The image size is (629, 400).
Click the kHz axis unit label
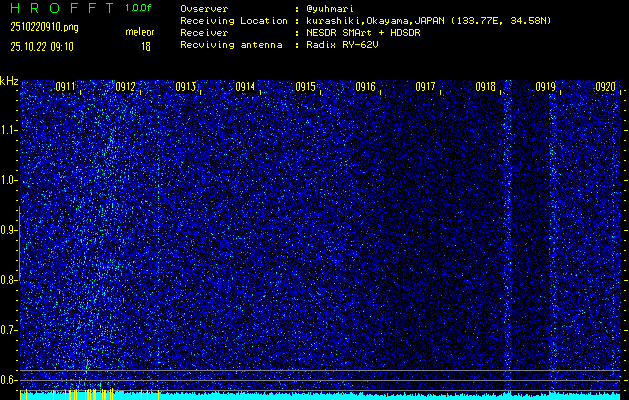9,81
